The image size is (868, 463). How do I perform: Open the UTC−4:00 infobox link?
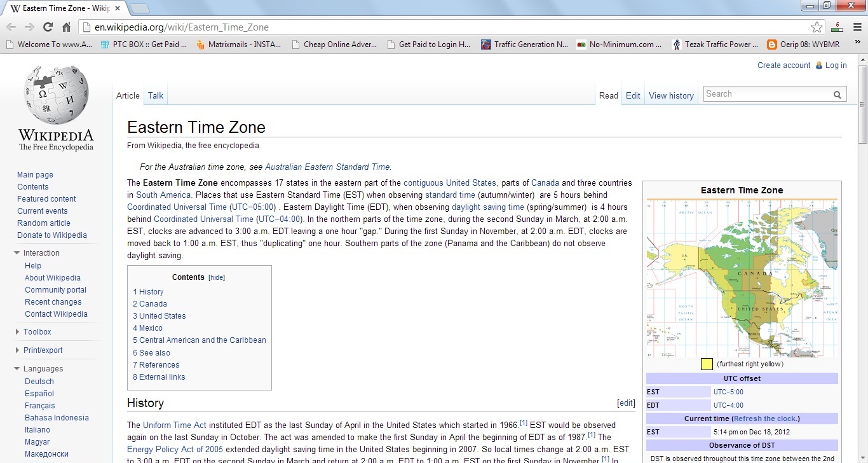click(x=728, y=405)
